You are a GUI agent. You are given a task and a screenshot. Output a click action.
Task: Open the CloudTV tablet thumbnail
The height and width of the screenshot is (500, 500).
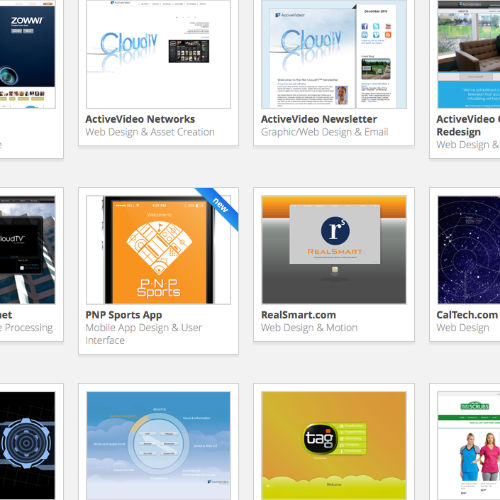click(27, 250)
